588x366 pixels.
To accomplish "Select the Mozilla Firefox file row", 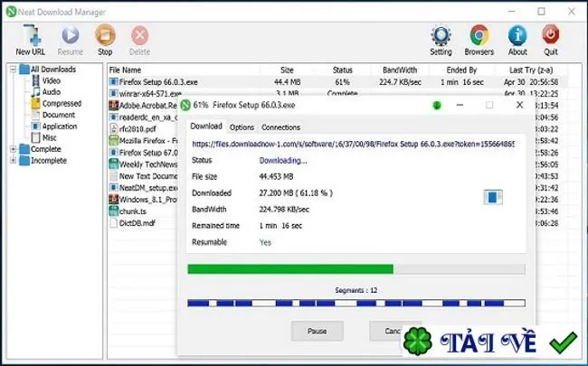I will click(x=143, y=141).
